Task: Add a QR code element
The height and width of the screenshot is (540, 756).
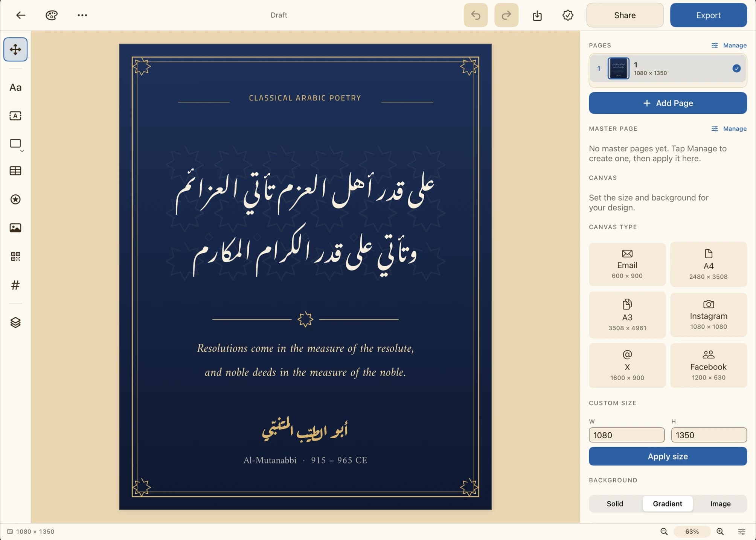Action: point(15,256)
